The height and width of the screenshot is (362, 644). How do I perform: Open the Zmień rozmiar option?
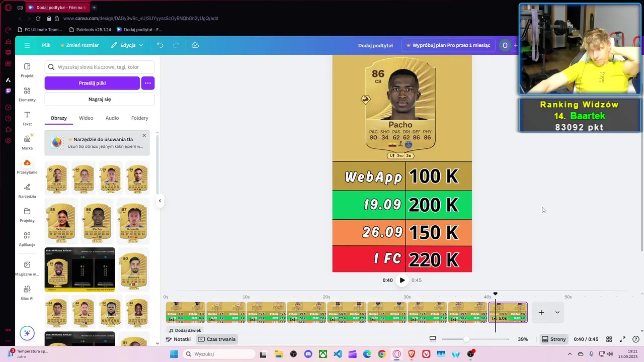coord(79,45)
